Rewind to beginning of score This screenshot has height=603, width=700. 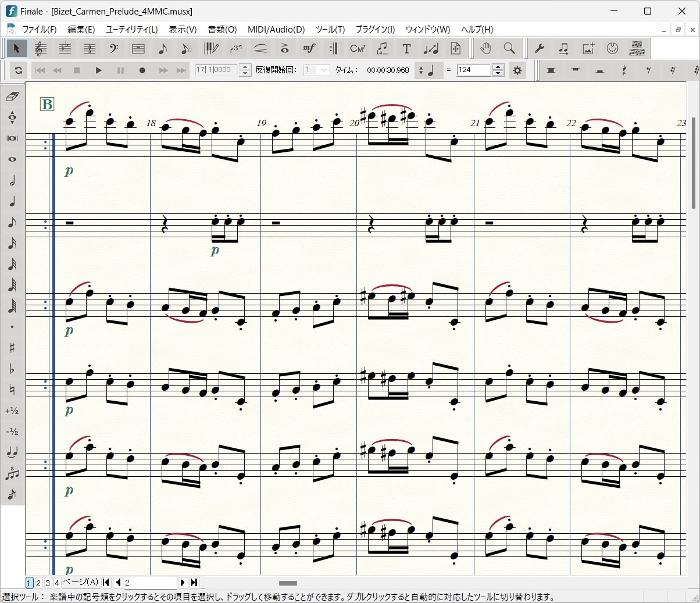pos(40,70)
